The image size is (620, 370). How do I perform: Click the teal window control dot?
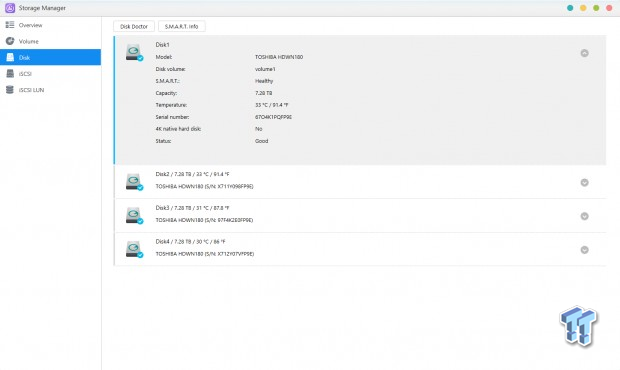(x=570, y=8)
